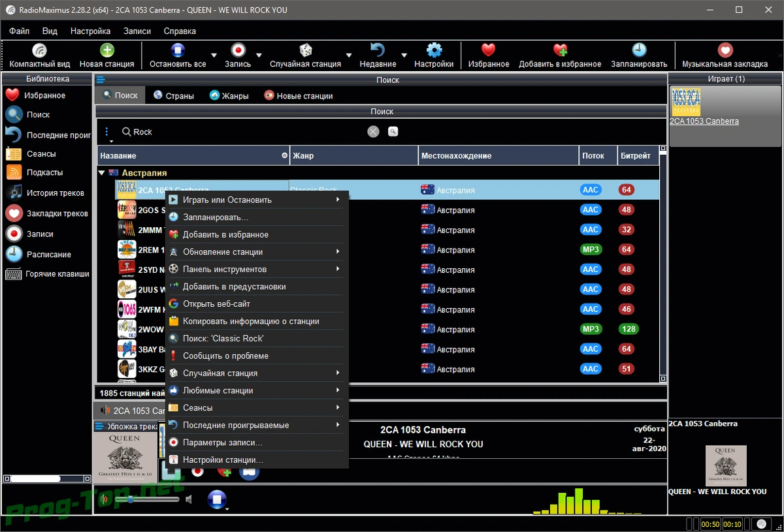Choose Добавить в избранное in context menu
Image resolution: width=784 pixels, height=532 pixels.
[x=257, y=234]
